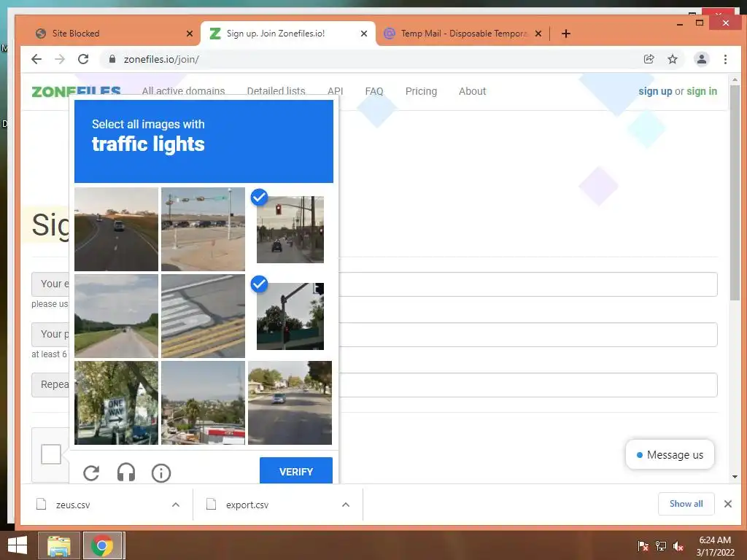The image size is (747, 560).
Task: Open the API menu item
Action: tap(336, 91)
